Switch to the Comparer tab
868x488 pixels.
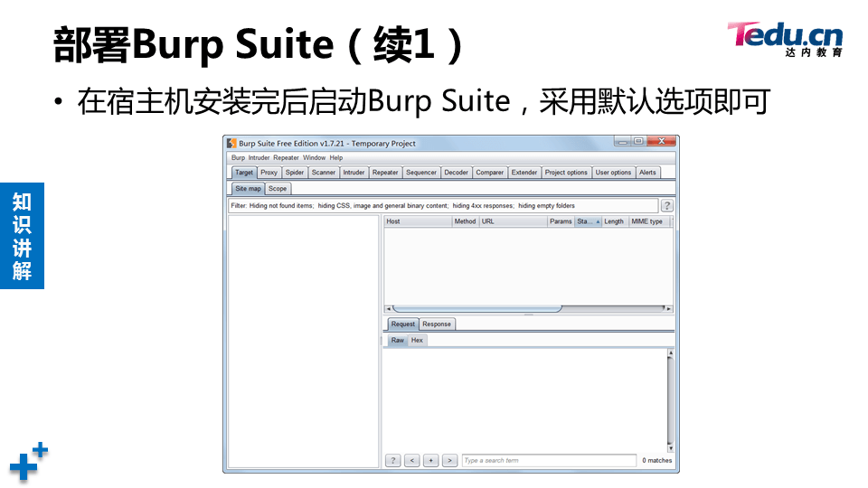coord(490,173)
